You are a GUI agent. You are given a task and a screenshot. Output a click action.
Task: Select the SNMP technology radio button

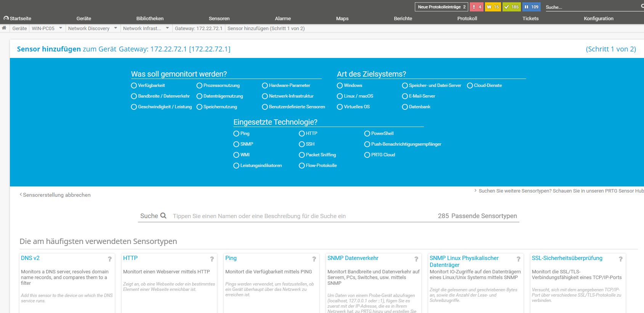pos(236,144)
